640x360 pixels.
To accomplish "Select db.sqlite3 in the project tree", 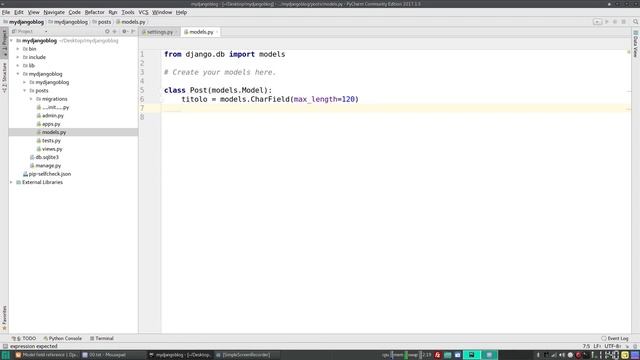I will pyautogui.click(x=44, y=157).
